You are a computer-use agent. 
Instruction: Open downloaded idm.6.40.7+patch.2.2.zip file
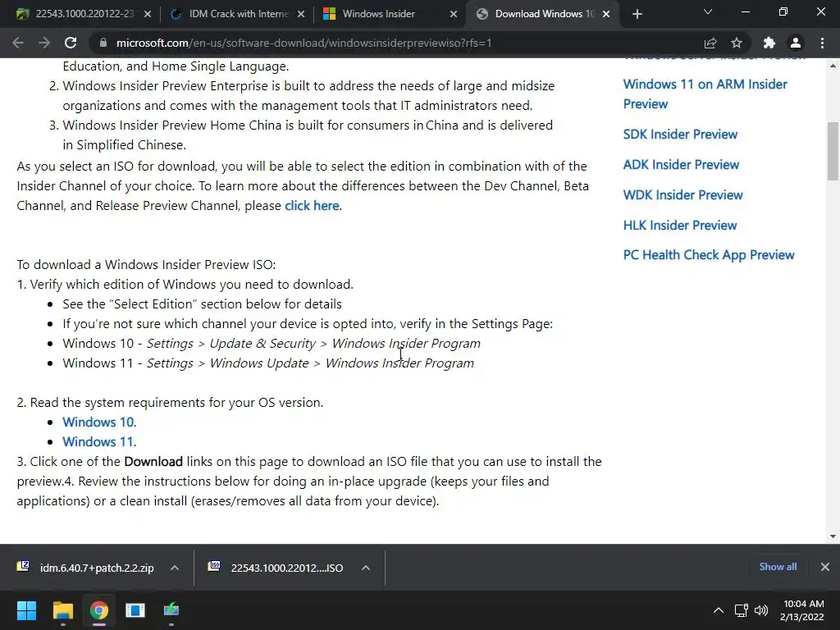tap(97, 568)
